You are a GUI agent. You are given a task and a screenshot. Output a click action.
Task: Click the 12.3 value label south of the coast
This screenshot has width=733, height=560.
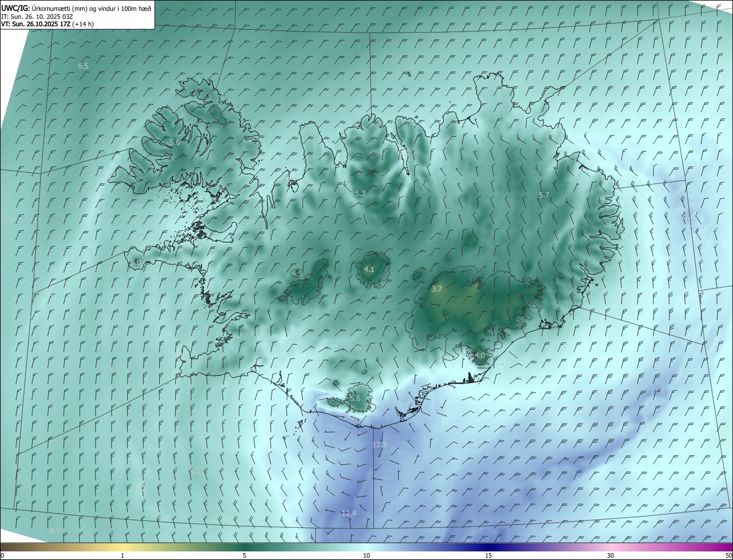click(x=380, y=445)
